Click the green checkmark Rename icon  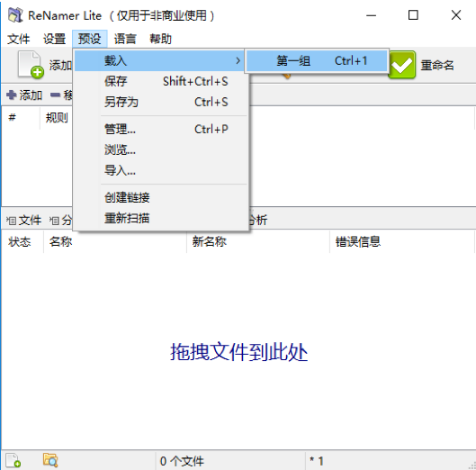[401, 65]
